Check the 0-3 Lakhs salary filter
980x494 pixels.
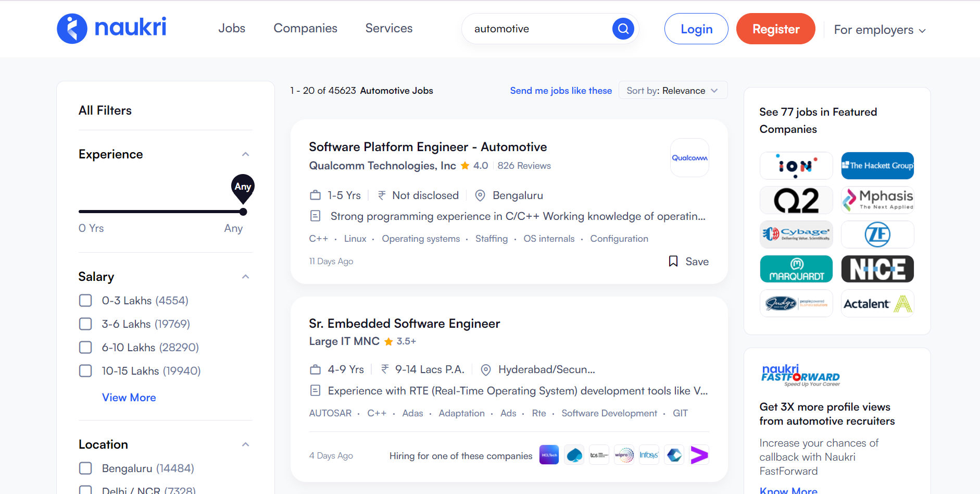[x=85, y=301]
